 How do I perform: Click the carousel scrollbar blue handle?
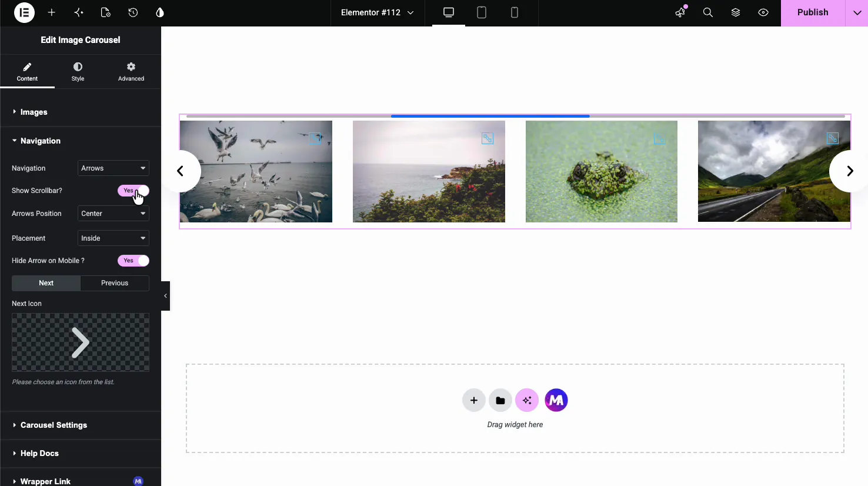pyautogui.click(x=490, y=116)
